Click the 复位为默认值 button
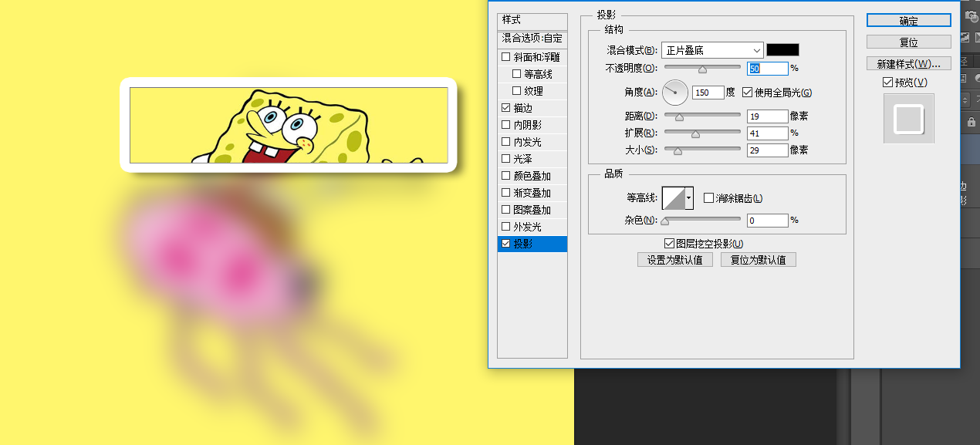This screenshot has height=445, width=980. (758, 260)
